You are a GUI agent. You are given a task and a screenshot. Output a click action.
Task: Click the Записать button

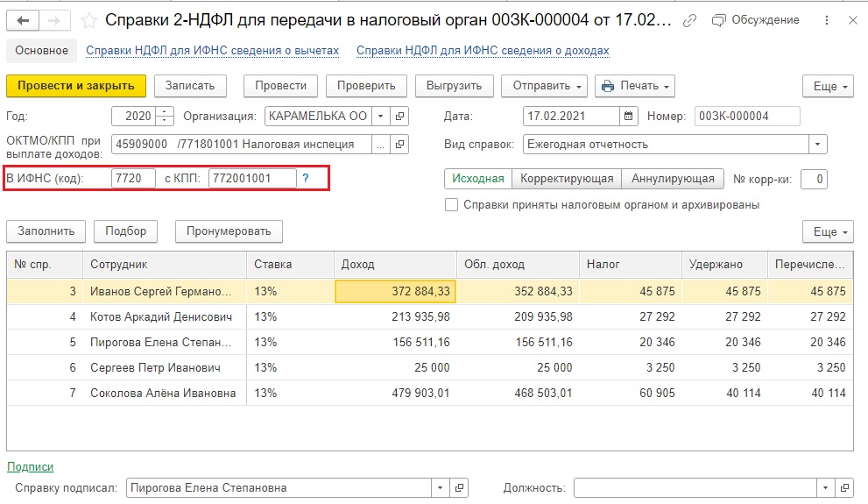coord(190,86)
